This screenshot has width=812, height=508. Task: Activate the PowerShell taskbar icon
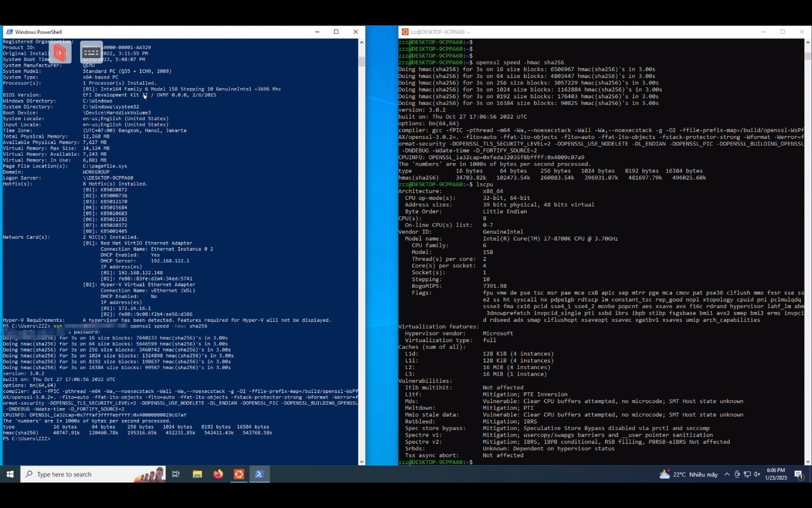click(x=259, y=474)
